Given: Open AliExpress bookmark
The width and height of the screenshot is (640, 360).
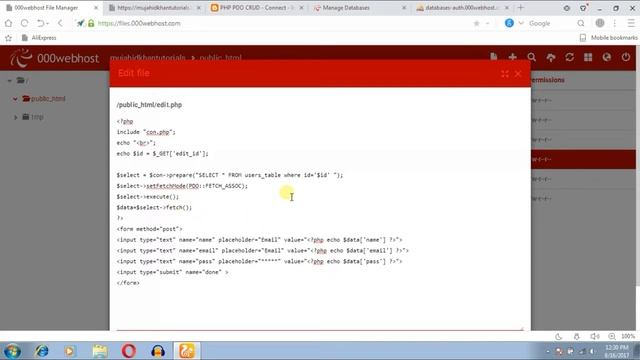Looking at the screenshot, I should click(39, 38).
